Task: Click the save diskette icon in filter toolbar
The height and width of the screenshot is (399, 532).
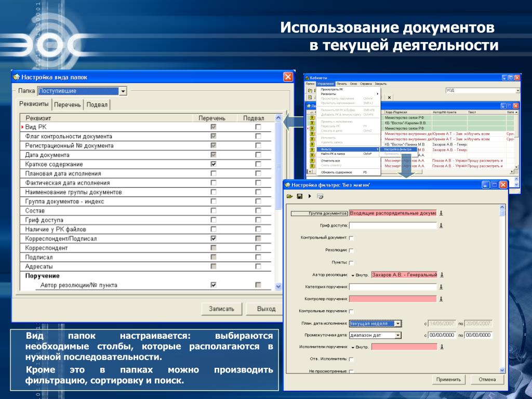Action: tap(300, 196)
